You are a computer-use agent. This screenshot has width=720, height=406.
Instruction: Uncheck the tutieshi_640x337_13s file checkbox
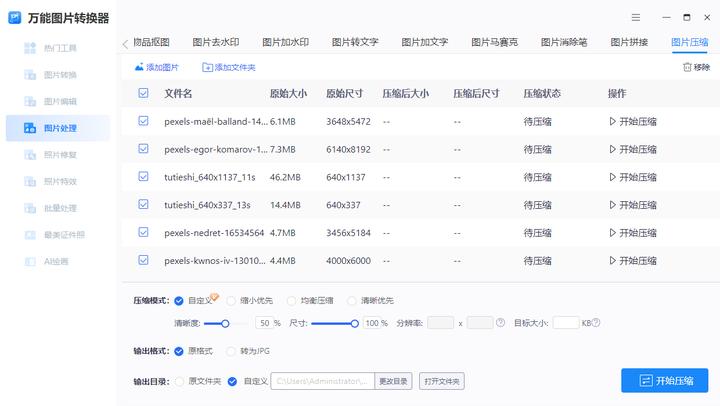(143, 204)
